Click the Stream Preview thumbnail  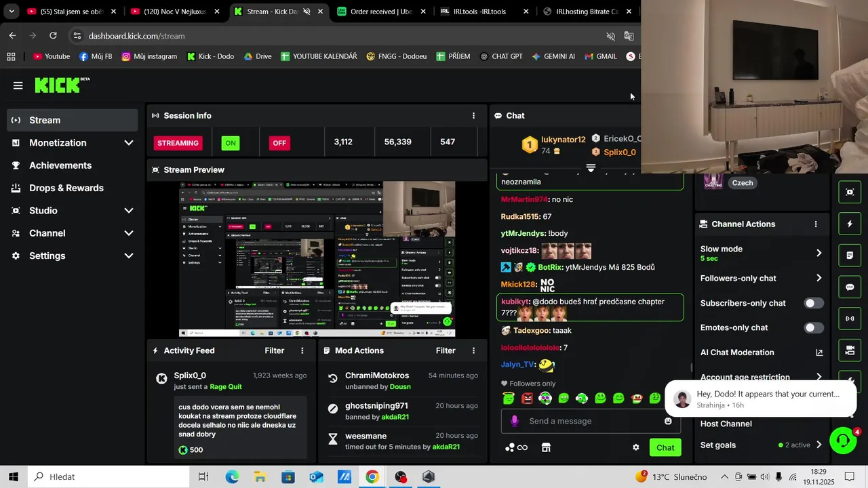[x=317, y=259]
